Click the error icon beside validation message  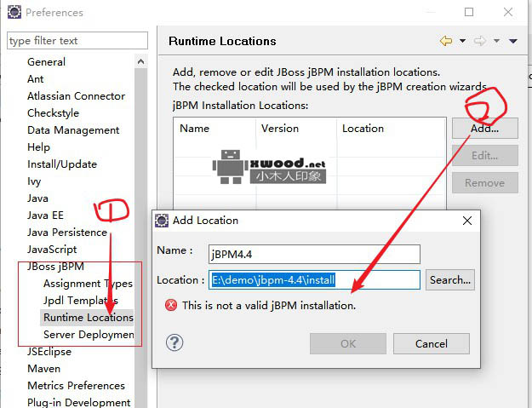[x=171, y=305]
